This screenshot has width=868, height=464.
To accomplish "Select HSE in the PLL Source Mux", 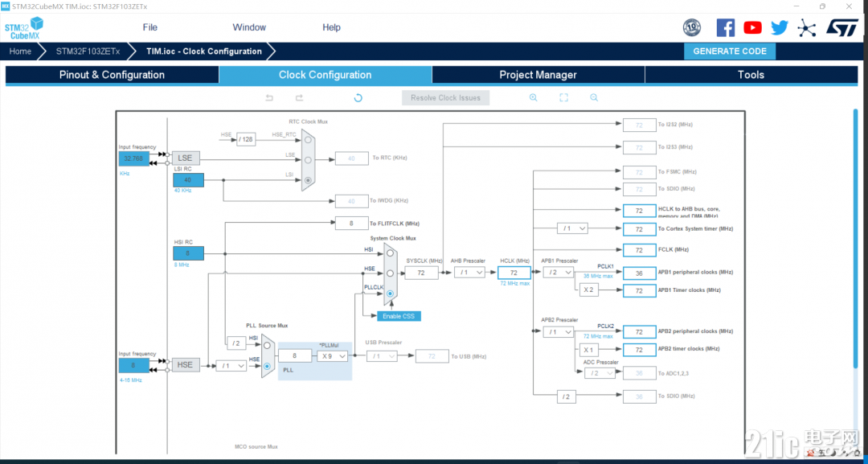I will click(x=267, y=366).
